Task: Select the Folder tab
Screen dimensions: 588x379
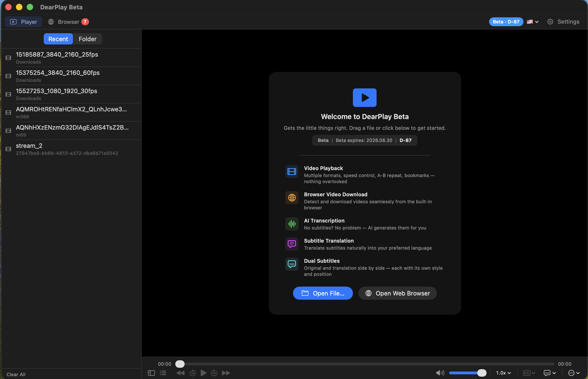Action: click(87, 39)
